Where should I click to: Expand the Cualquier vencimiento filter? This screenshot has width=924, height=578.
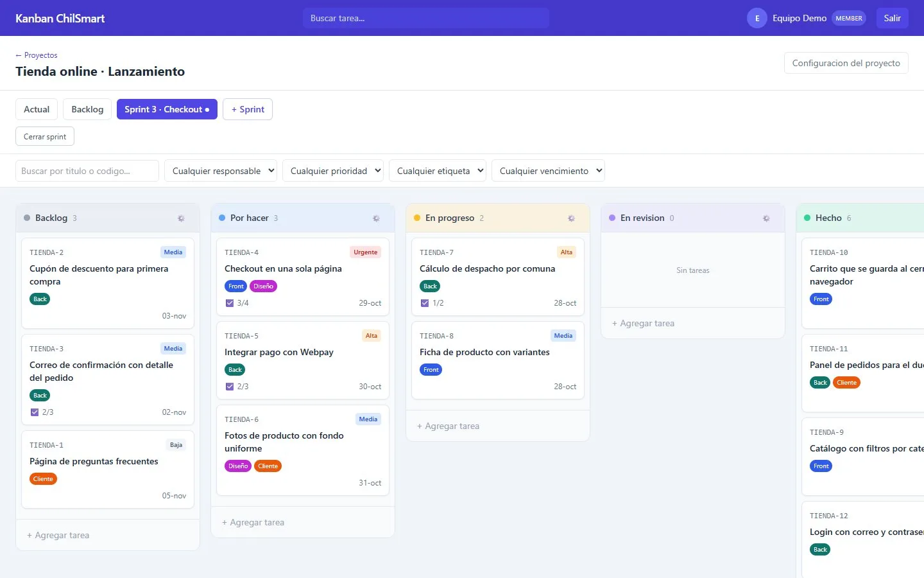pos(548,171)
